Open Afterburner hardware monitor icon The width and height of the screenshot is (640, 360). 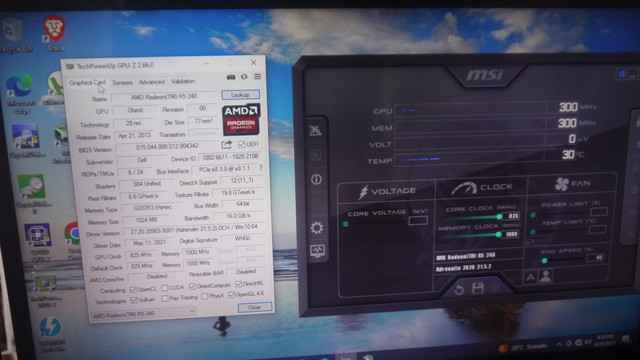click(318, 250)
